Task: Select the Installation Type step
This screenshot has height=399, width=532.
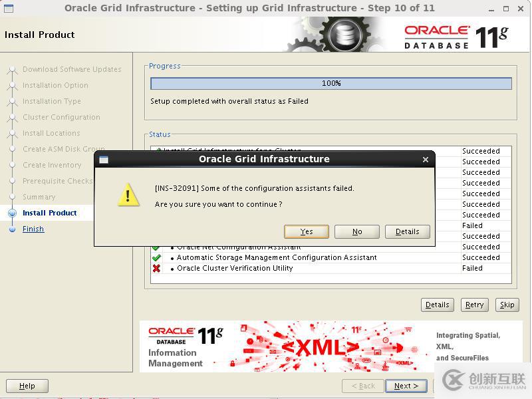Action: [52, 101]
